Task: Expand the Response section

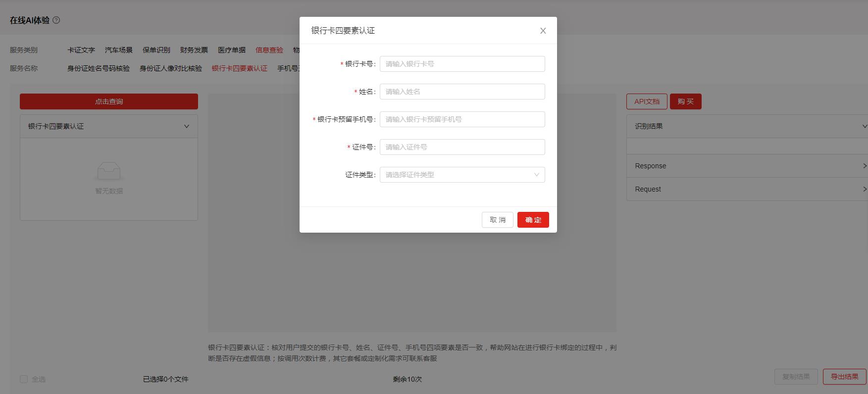Action: tap(747, 166)
